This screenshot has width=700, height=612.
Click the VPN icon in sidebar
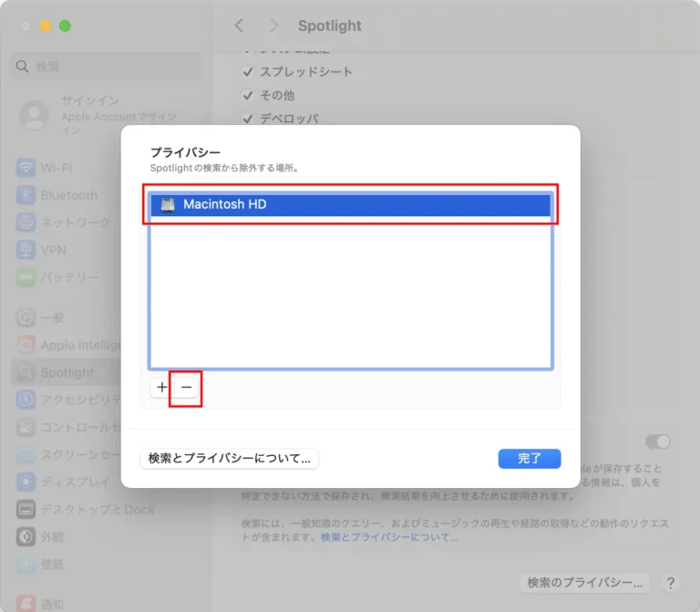point(26,250)
